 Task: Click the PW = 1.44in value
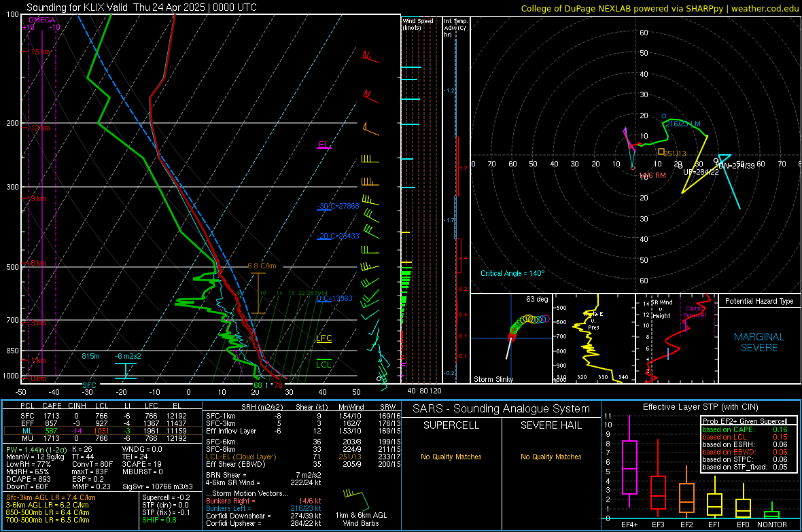[36, 449]
